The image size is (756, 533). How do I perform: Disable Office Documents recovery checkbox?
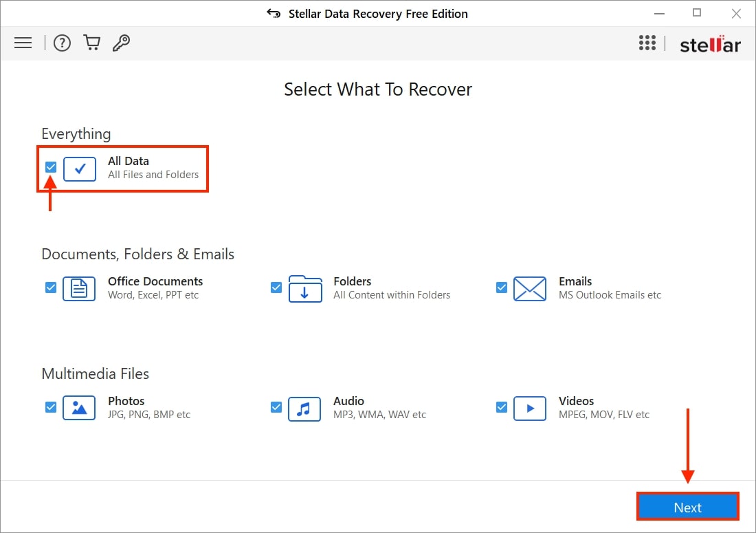pos(50,287)
